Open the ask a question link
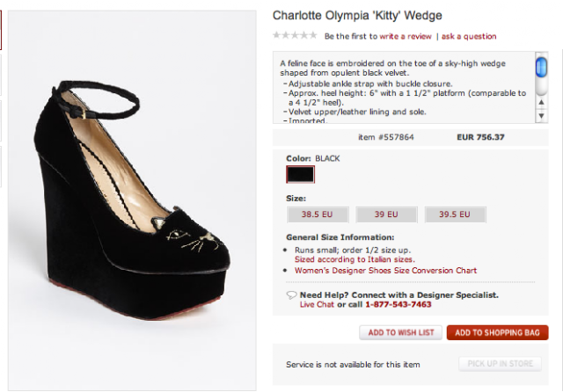This screenshot has width=563, height=392. click(469, 36)
